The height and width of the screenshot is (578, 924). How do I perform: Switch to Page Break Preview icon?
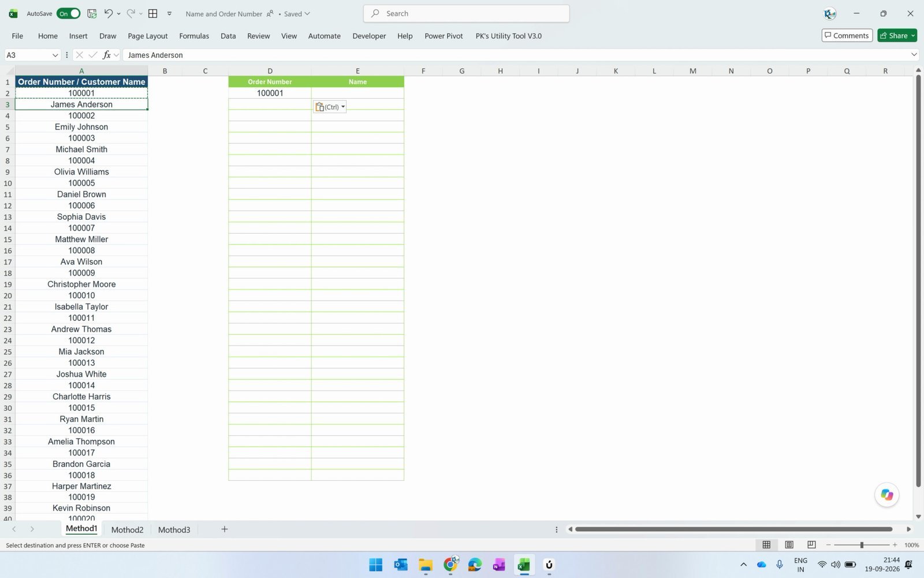click(x=811, y=544)
